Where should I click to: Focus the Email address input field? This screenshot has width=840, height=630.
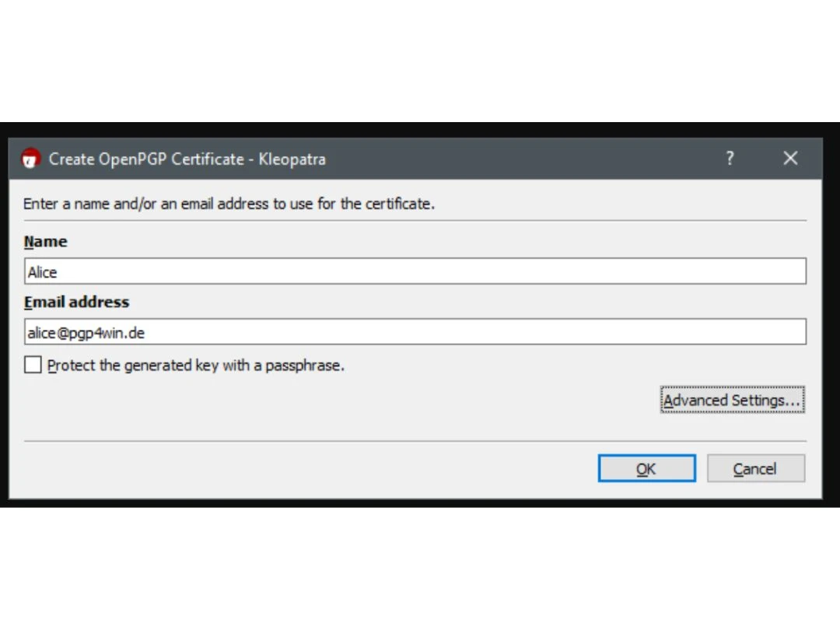[x=415, y=332]
